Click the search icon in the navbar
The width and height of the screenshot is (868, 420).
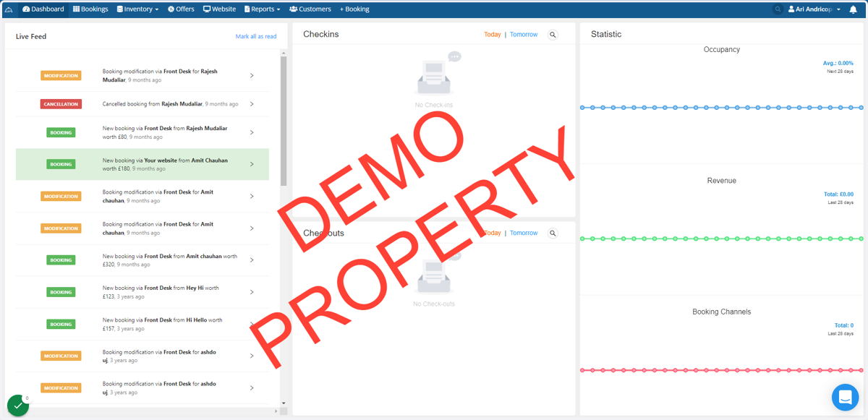click(778, 9)
